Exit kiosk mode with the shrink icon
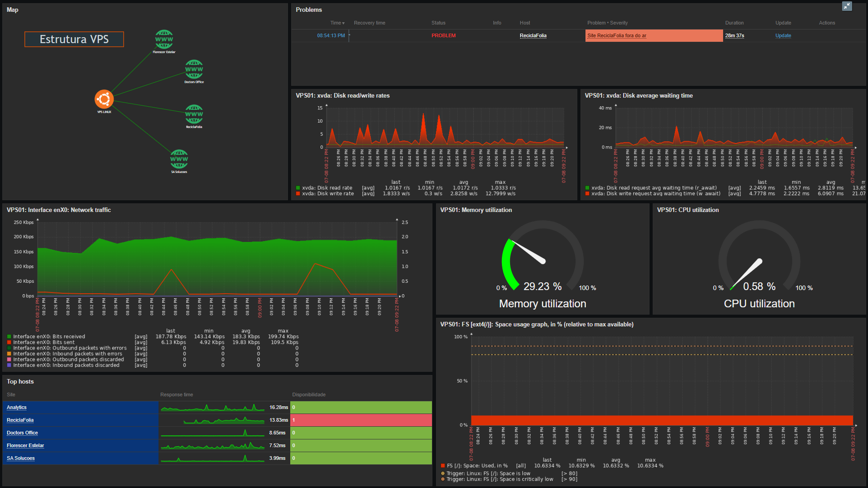The image size is (868, 488). coord(847,6)
